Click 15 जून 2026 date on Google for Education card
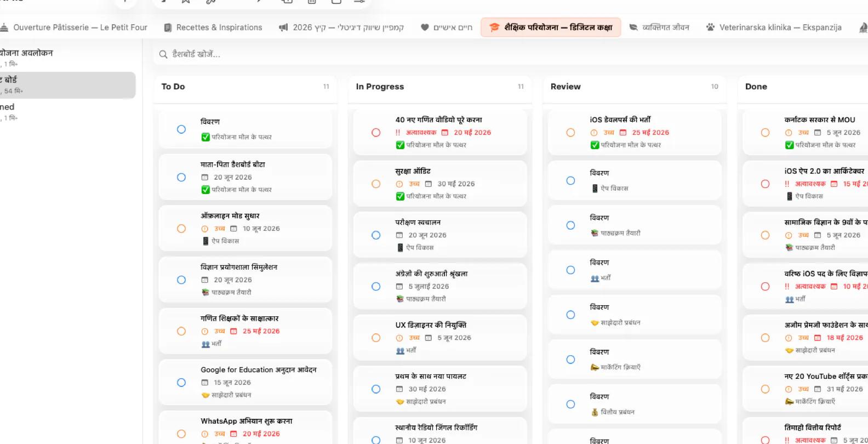Viewport: 868px width, 444px height. (232, 383)
